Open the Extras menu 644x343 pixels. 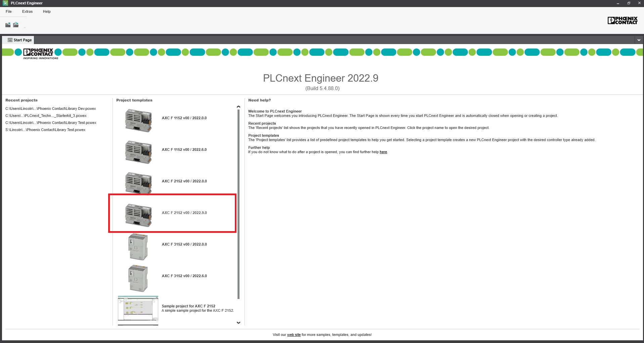click(x=27, y=11)
